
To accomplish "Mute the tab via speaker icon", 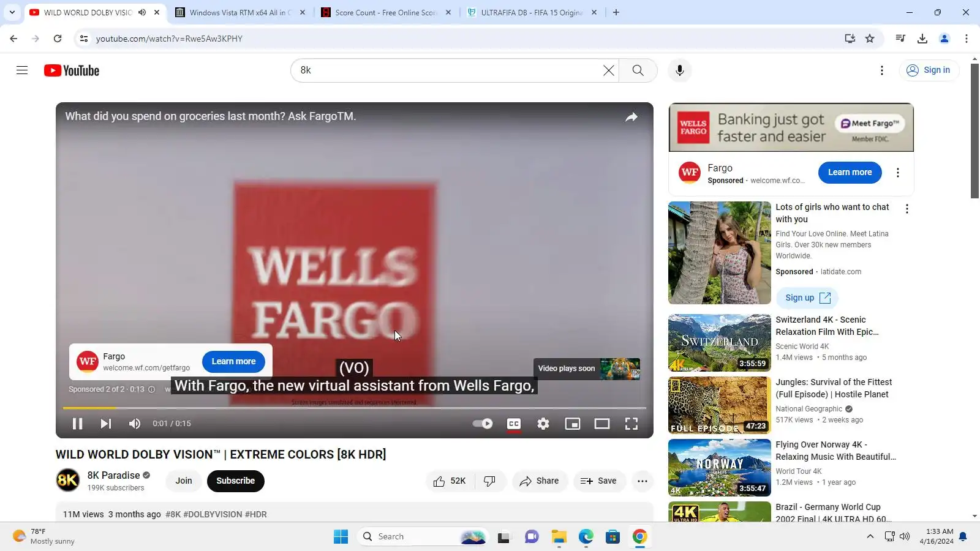I will tap(142, 12).
